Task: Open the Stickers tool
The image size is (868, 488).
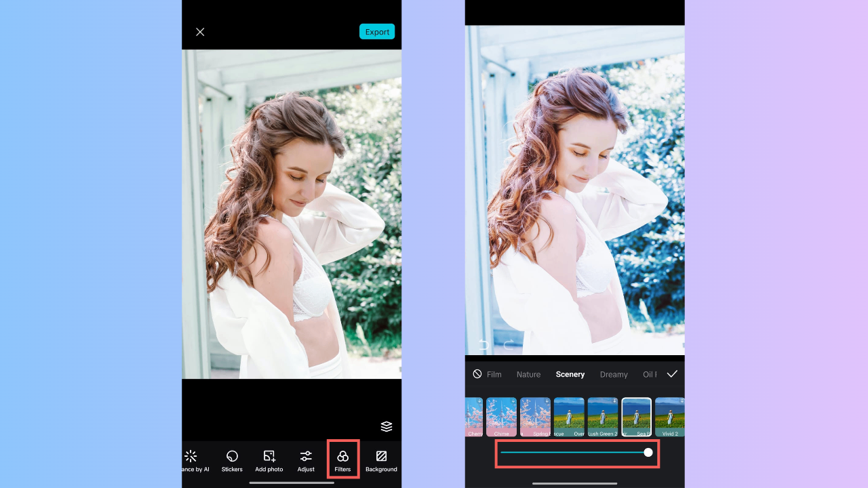Action: click(x=232, y=460)
